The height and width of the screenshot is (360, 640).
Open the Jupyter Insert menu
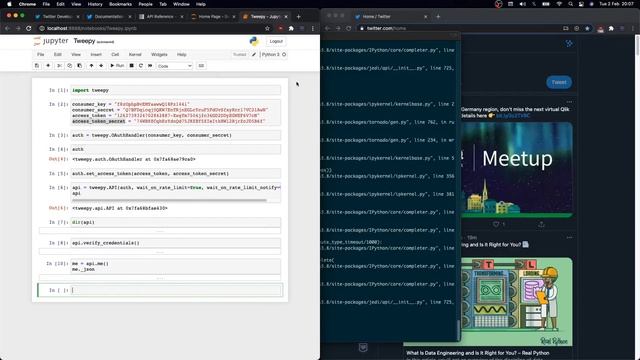96,54
